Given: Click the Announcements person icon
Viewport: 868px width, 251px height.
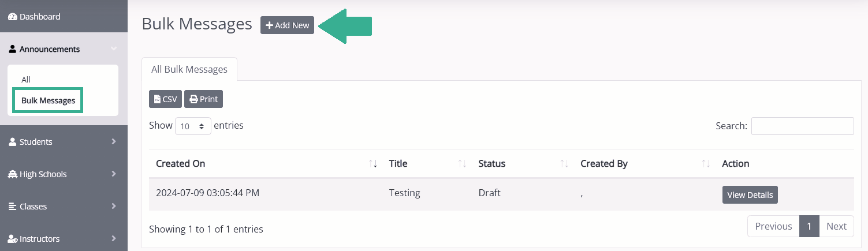Looking at the screenshot, I should [x=13, y=49].
